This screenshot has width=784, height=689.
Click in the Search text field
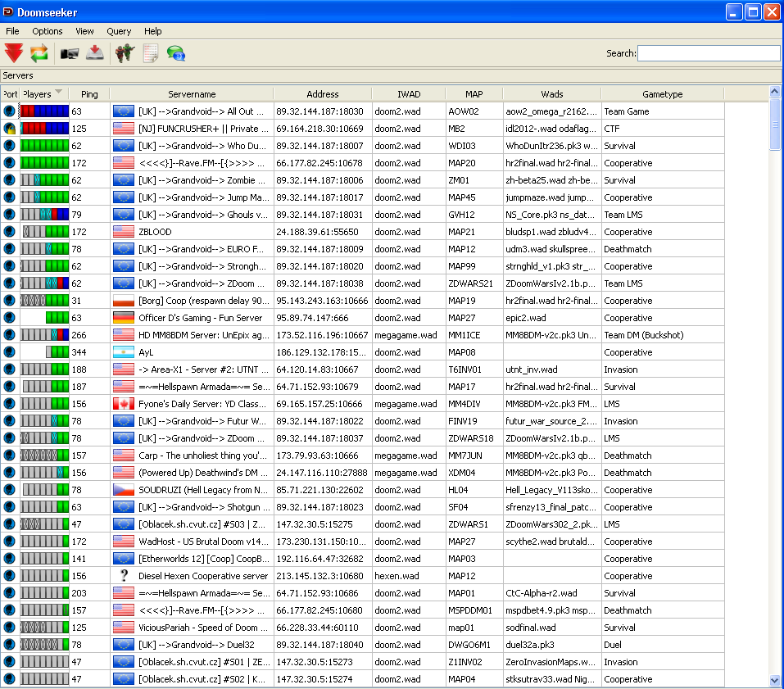[x=709, y=53]
